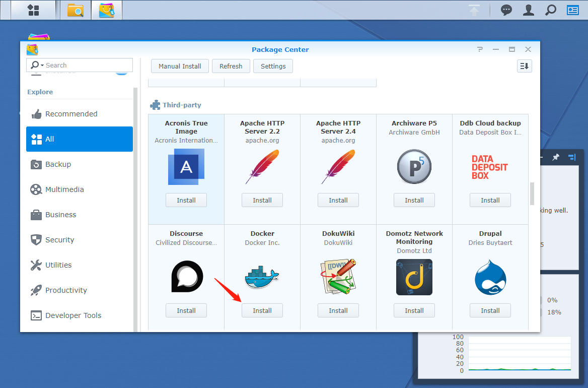Select the All category
The image size is (588, 388).
pyautogui.click(x=80, y=139)
